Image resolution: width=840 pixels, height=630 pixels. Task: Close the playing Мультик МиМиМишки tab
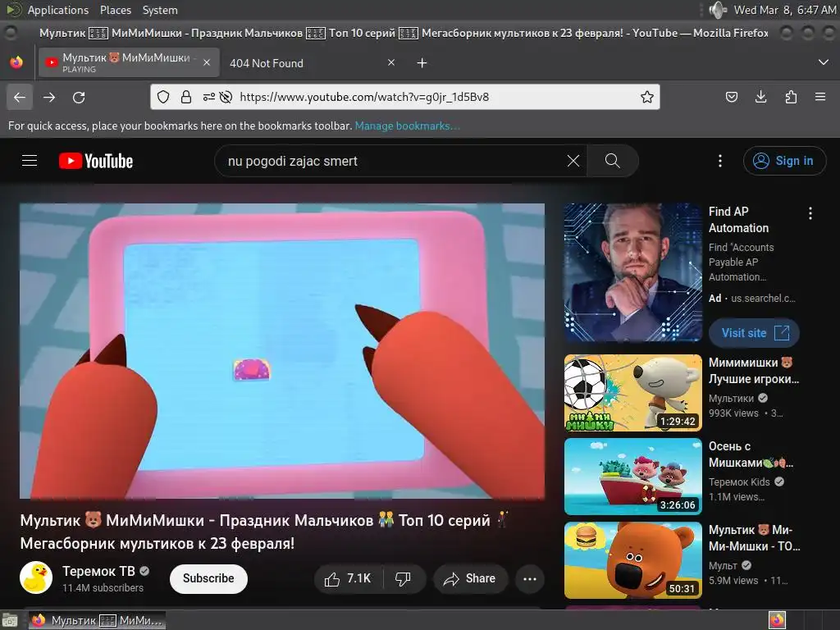(x=207, y=62)
